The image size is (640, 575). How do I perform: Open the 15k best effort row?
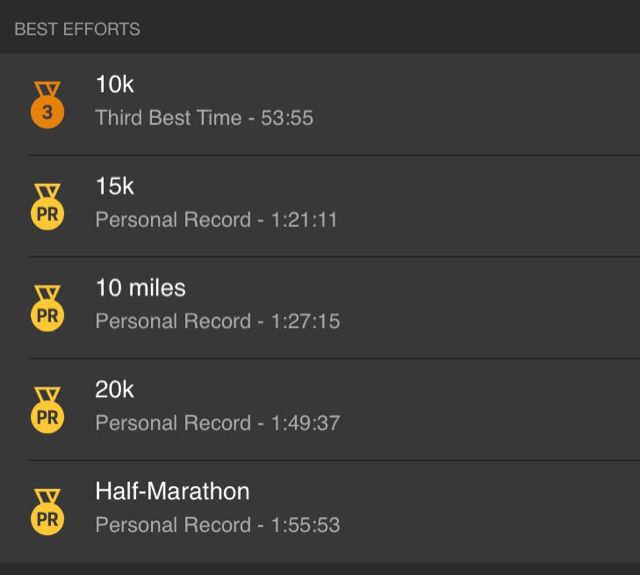coord(320,206)
